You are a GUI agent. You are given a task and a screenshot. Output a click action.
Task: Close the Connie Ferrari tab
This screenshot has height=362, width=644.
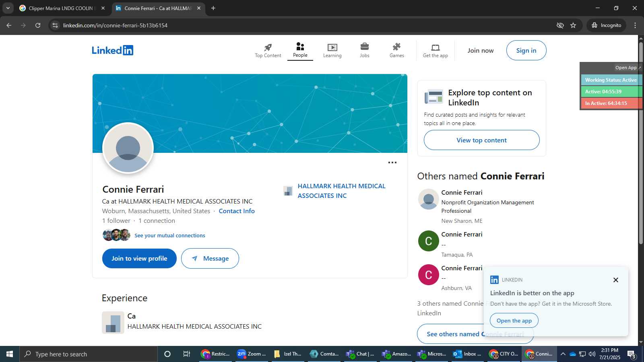point(198,8)
